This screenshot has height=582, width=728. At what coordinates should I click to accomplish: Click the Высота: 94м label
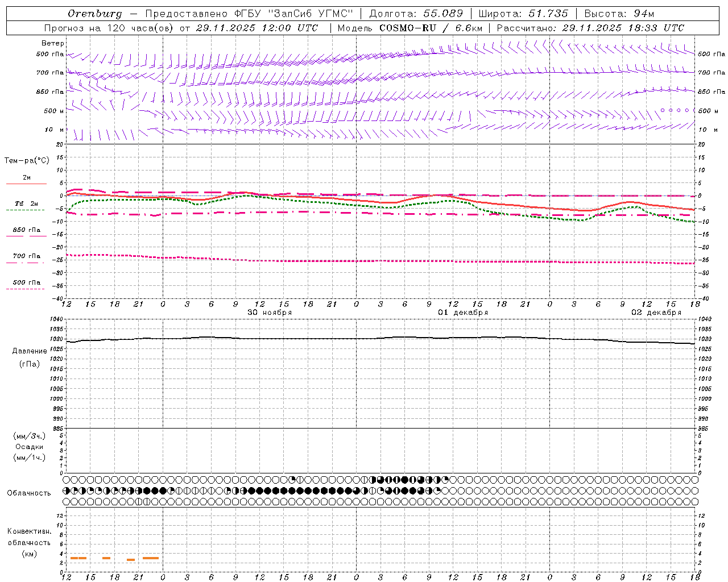coord(619,14)
